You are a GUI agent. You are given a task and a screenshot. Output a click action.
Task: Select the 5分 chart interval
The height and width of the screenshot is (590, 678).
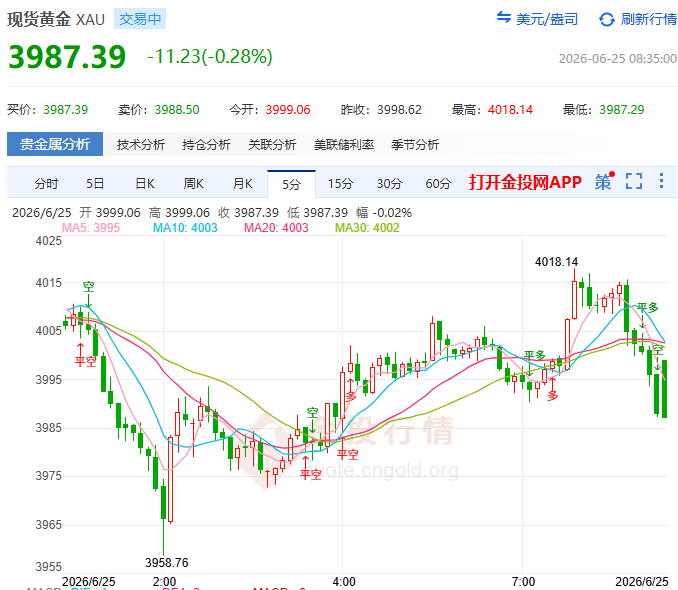(291, 185)
